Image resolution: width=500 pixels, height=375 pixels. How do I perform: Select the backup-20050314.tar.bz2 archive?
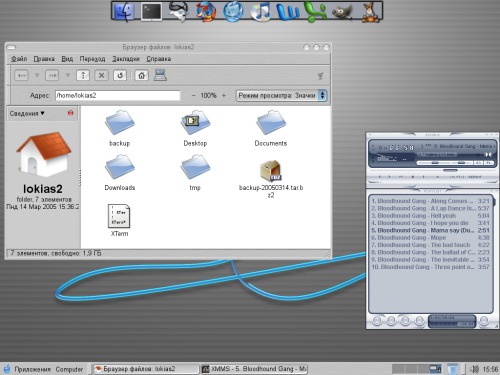[271, 179]
